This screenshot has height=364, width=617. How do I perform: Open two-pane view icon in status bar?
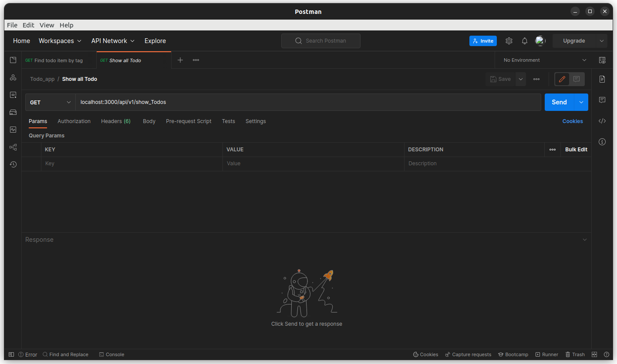[594, 354]
